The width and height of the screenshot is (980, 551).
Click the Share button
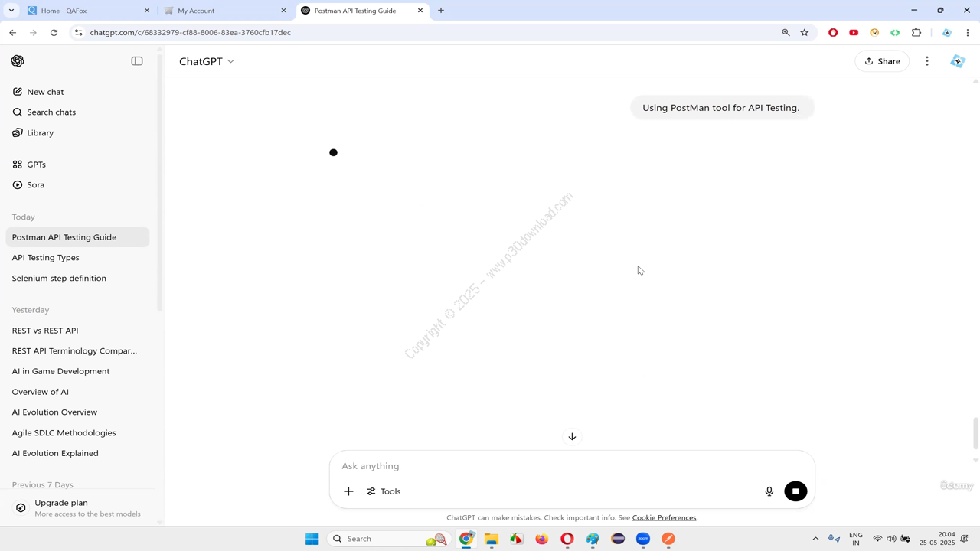882,61
